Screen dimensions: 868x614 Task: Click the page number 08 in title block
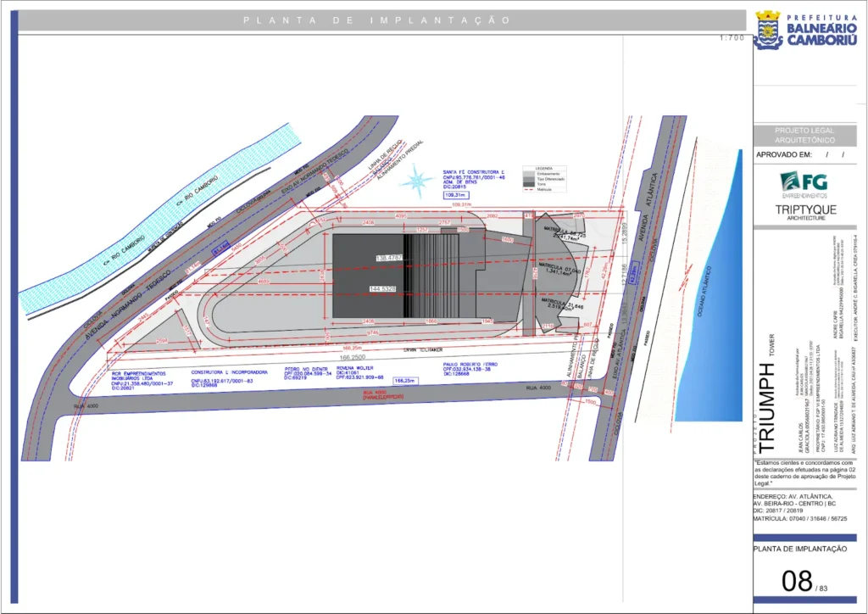point(796,582)
